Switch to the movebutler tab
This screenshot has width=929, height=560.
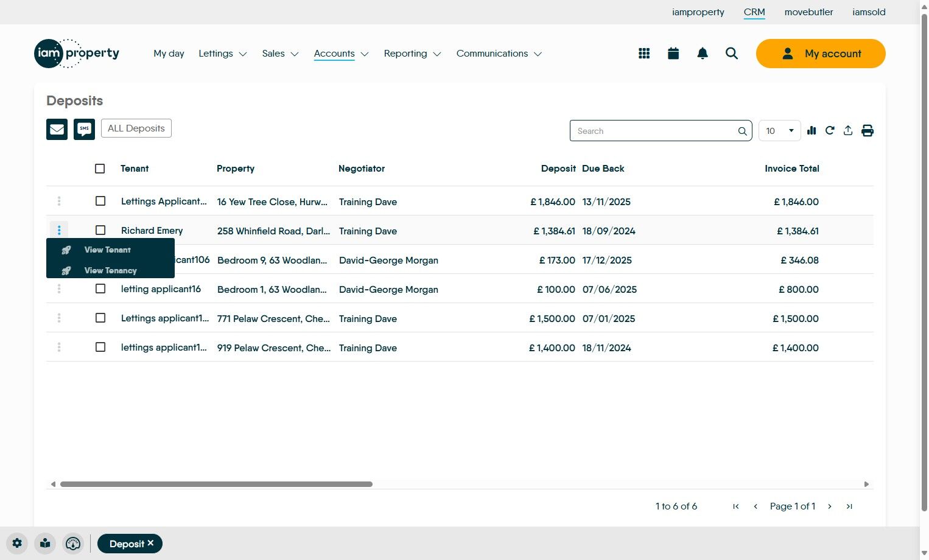808,12
